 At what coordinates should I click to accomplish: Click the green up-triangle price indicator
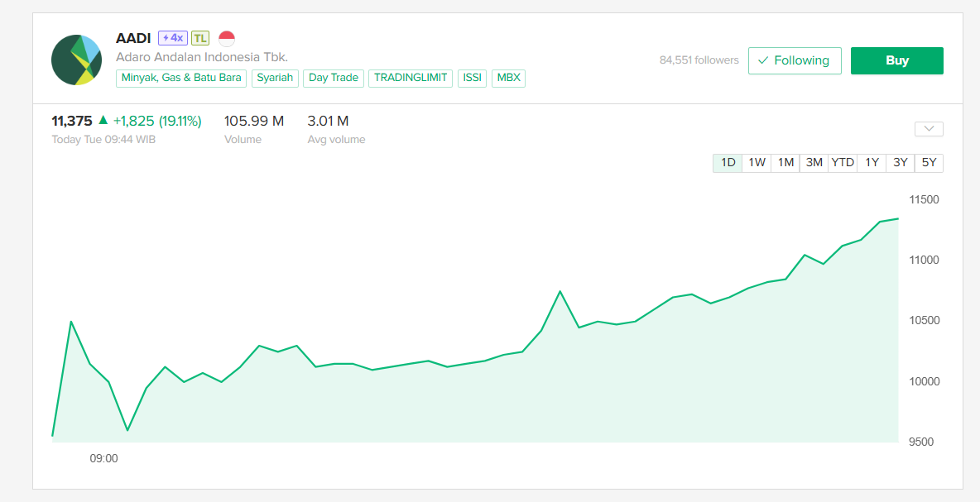point(103,121)
